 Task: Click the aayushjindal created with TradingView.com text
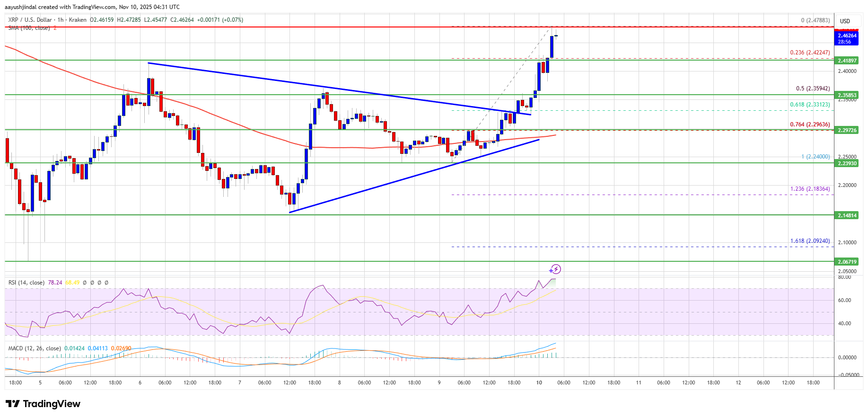[92, 7]
